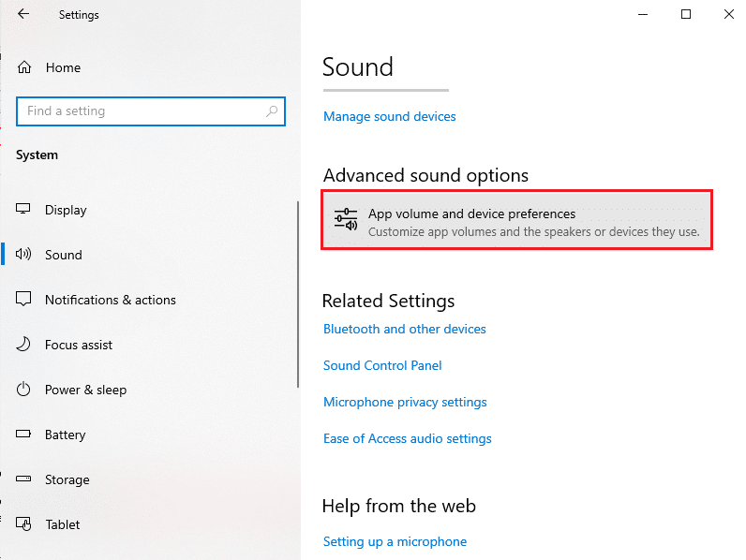Open Home via the house icon

pos(25,67)
